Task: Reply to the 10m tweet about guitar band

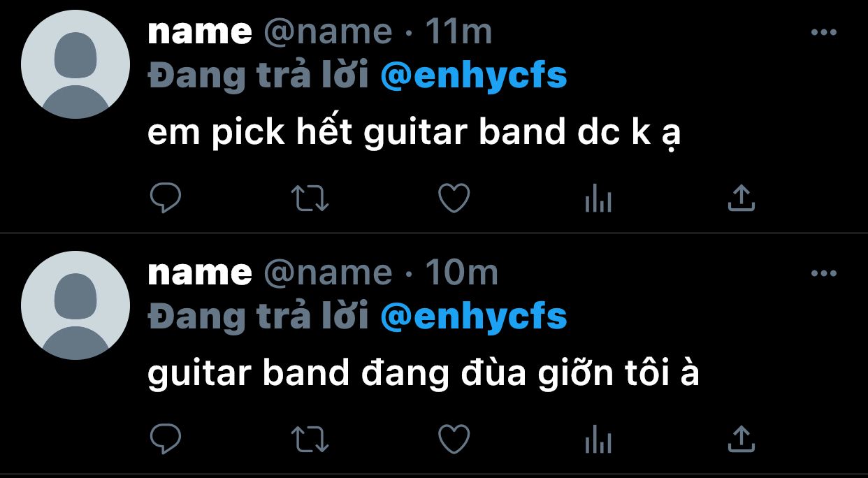Action: [x=166, y=440]
